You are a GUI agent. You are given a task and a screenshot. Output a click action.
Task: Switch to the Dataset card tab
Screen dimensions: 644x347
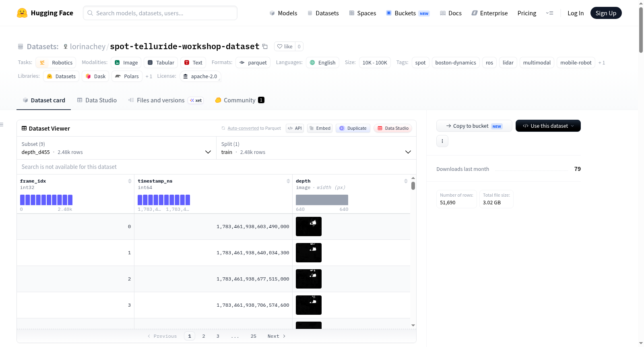pos(44,100)
